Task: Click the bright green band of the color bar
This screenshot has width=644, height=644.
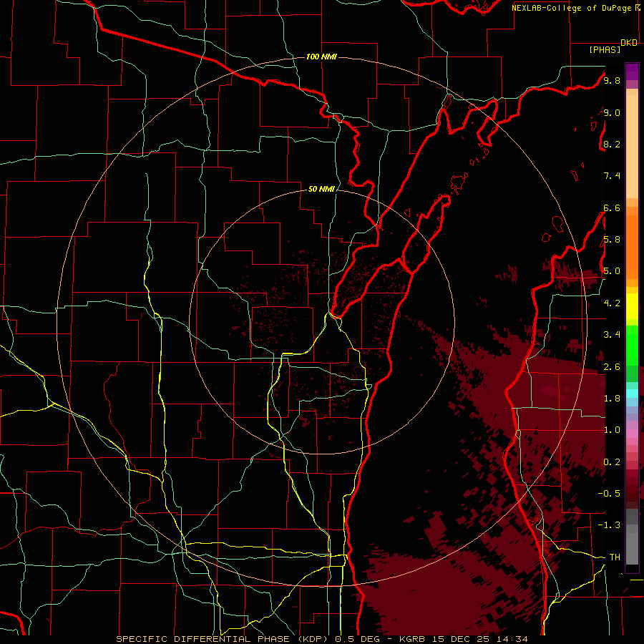Action: pyautogui.click(x=632, y=345)
